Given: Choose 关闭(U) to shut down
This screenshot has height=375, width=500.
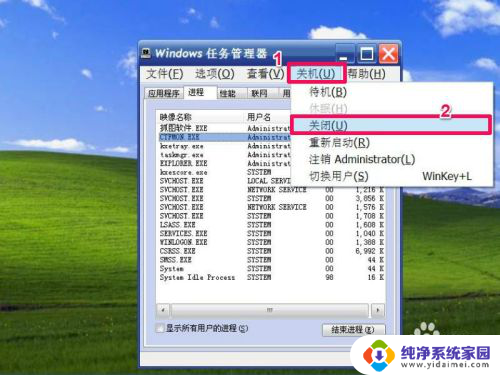Looking at the screenshot, I should pyautogui.click(x=391, y=125).
